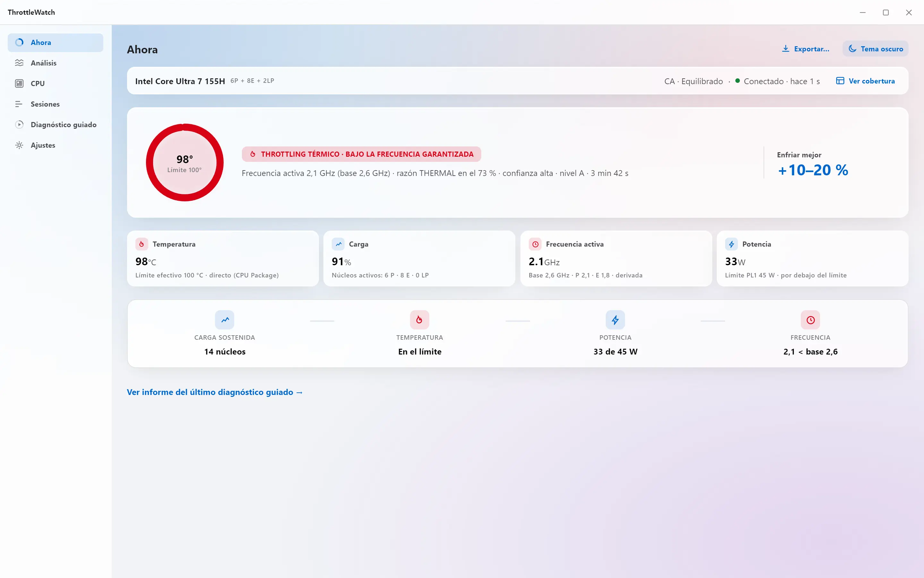Launch Diagnóstico guiado from sidebar
This screenshot has width=924, height=578.
point(56,125)
